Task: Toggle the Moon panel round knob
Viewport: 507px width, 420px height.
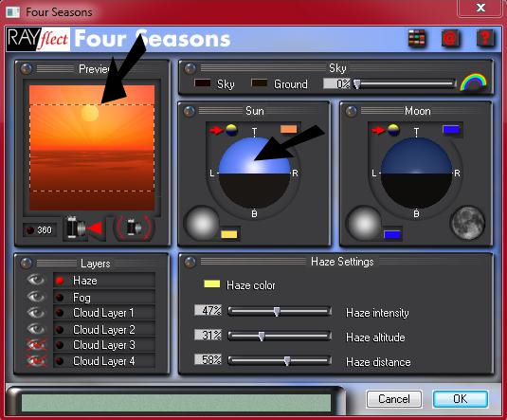Action: coord(352,111)
